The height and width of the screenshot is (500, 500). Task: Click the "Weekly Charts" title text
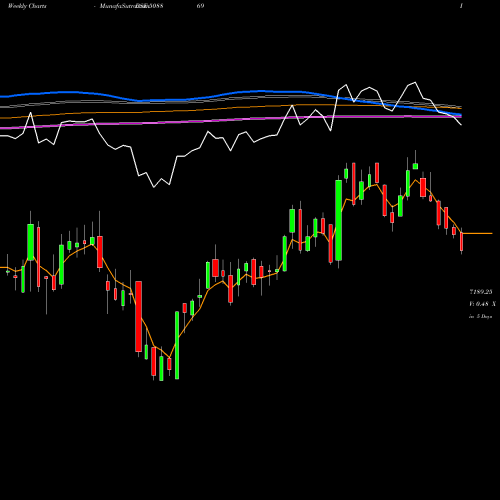tap(27, 6)
